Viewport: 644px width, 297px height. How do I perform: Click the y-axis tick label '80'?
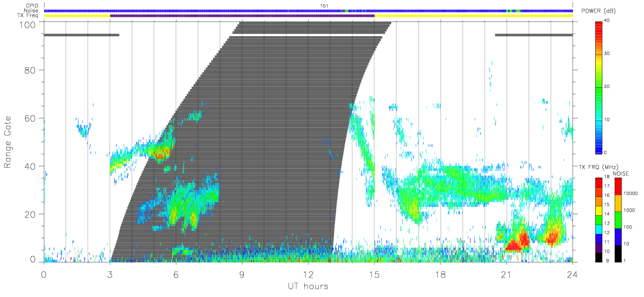click(x=30, y=70)
